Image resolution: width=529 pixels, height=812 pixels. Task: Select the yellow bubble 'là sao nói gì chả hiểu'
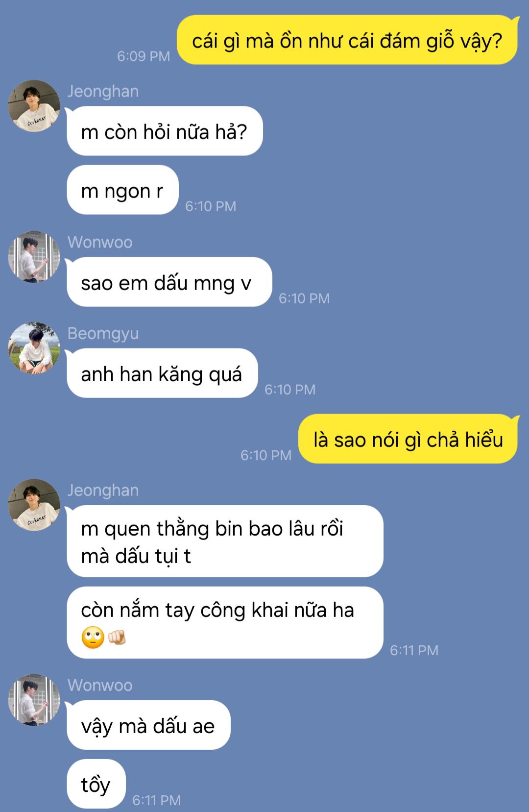tap(408, 439)
